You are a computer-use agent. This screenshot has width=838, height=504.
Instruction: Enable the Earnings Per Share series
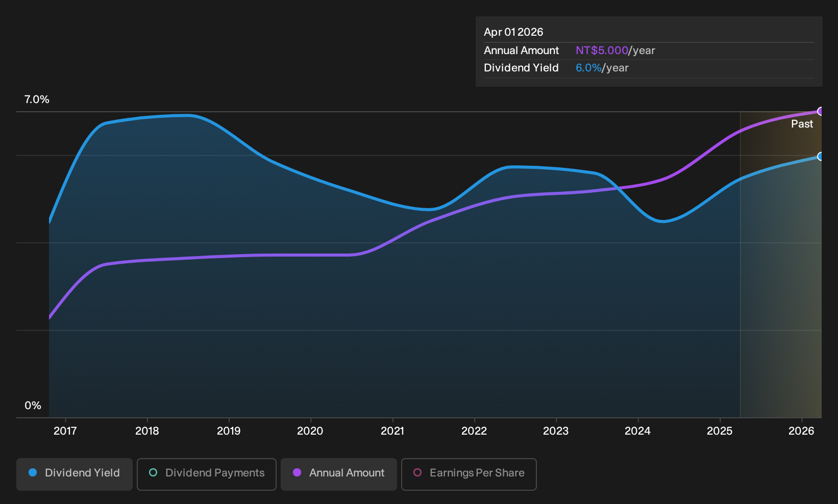pyautogui.click(x=469, y=474)
